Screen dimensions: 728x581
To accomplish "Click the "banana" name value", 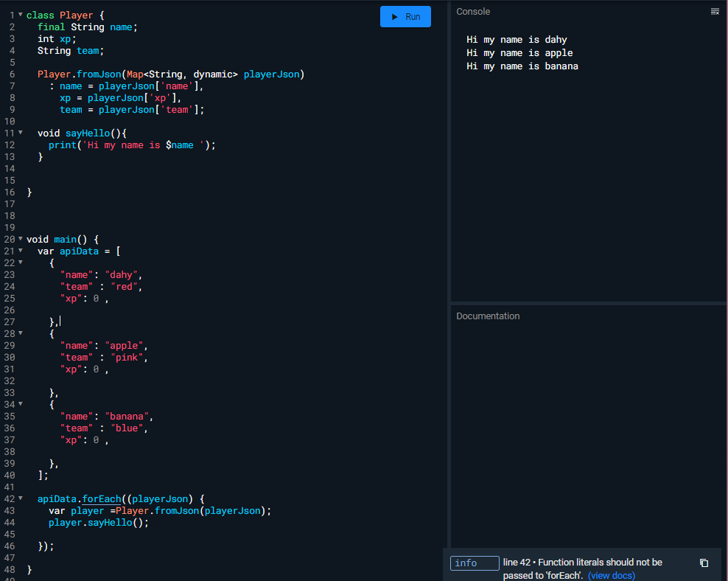I will click(x=127, y=417).
